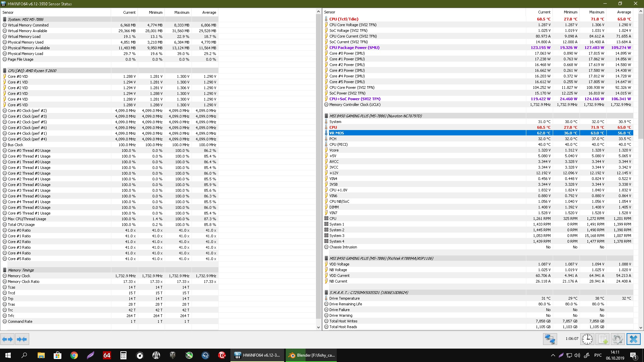
Task: Click the left panel Maximum column header
Action: coord(181,12)
